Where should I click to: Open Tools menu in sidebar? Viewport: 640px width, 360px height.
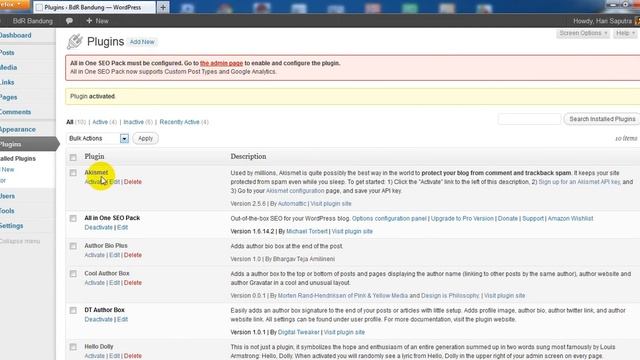[7, 211]
